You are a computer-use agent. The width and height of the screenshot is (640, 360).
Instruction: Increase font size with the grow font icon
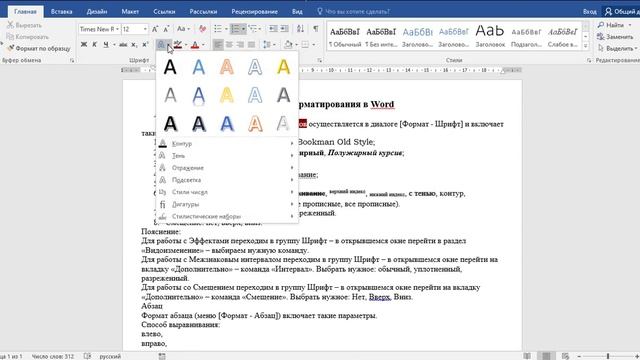155,29
